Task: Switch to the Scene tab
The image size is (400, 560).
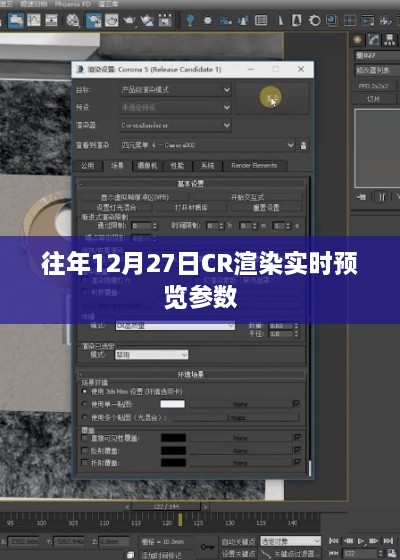Action: tap(117, 165)
